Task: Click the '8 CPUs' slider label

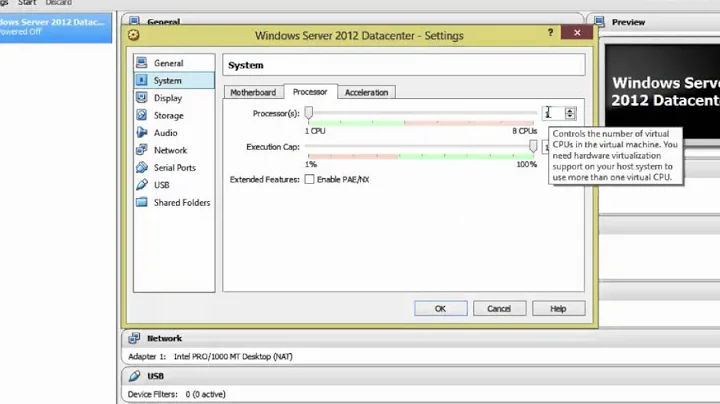Action: (524, 131)
